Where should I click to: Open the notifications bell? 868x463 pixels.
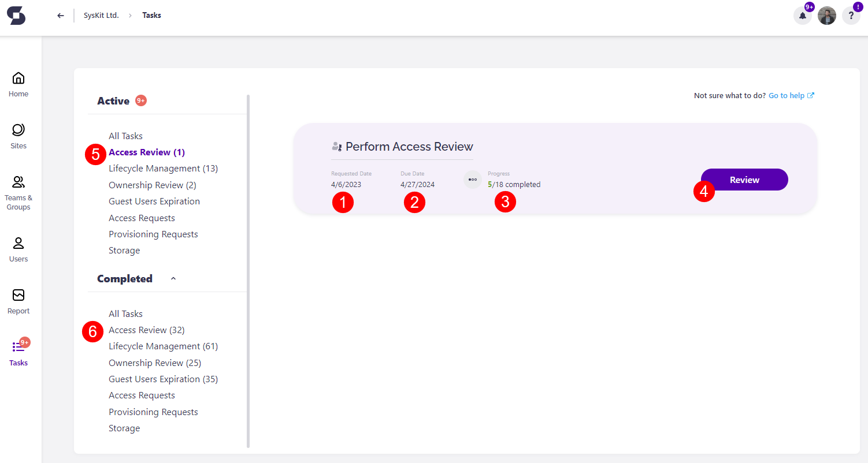(802, 16)
